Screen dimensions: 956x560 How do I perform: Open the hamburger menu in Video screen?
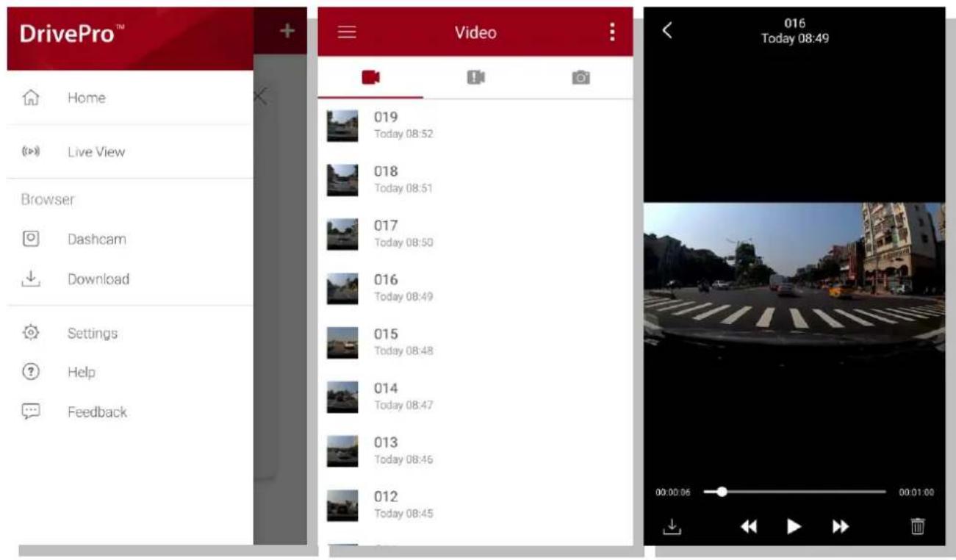point(346,32)
